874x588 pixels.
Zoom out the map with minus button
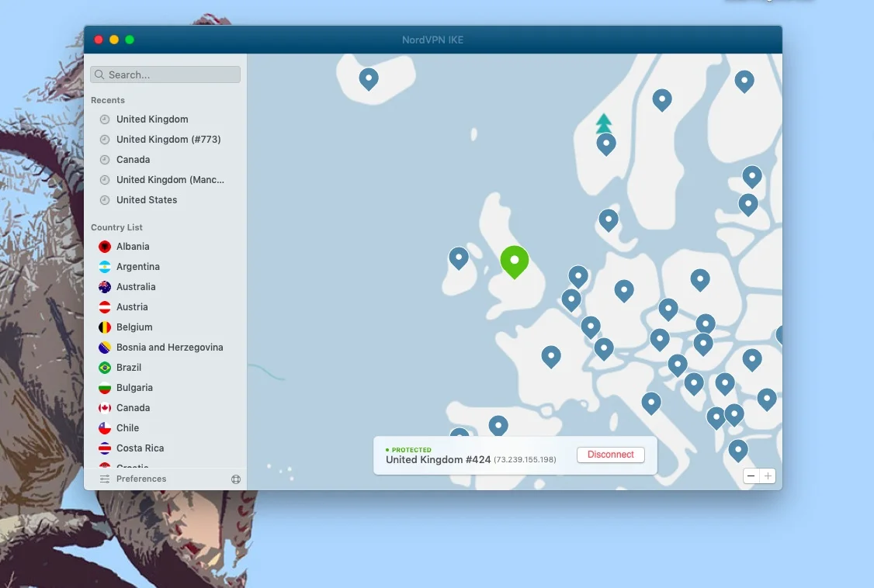[x=751, y=476]
